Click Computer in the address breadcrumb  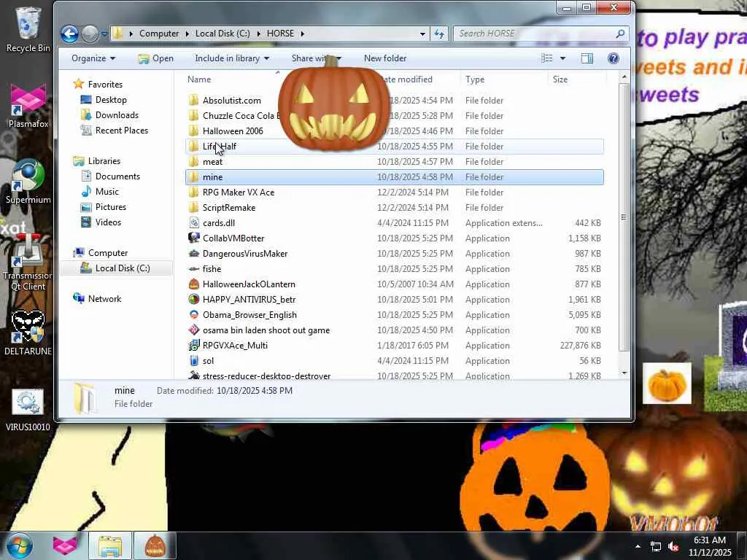tap(158, 34)
